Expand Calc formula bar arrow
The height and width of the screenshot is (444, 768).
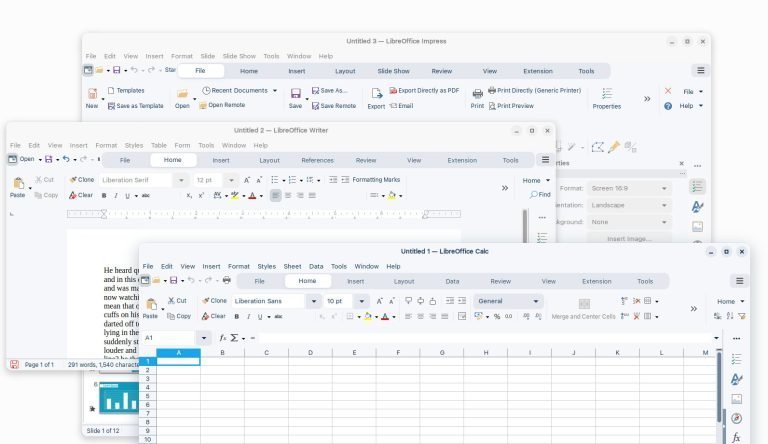click(716, 338)
